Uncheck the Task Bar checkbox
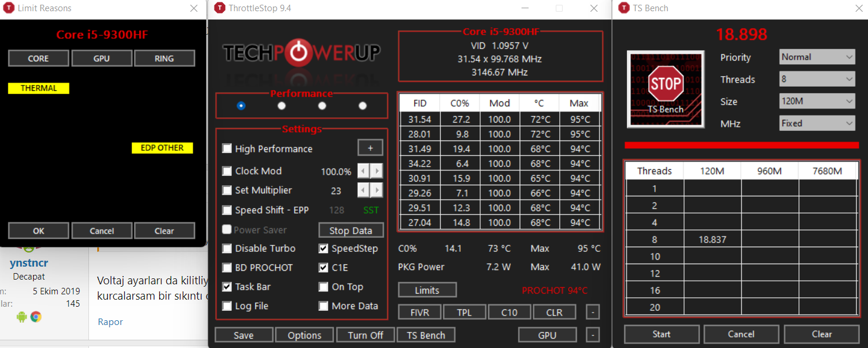 tap(227, 287)
